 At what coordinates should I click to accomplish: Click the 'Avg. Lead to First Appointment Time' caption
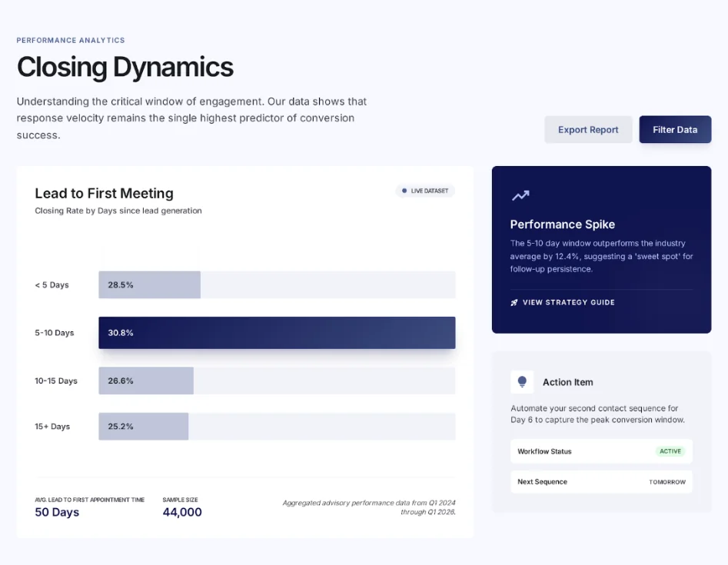(x=90, y=500)
